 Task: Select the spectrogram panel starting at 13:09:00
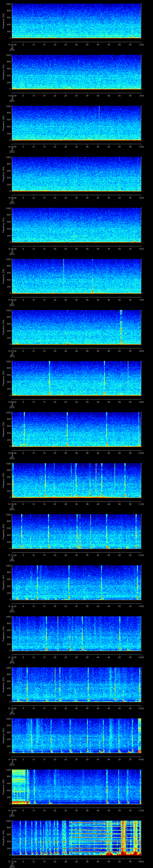pos(76,429)
